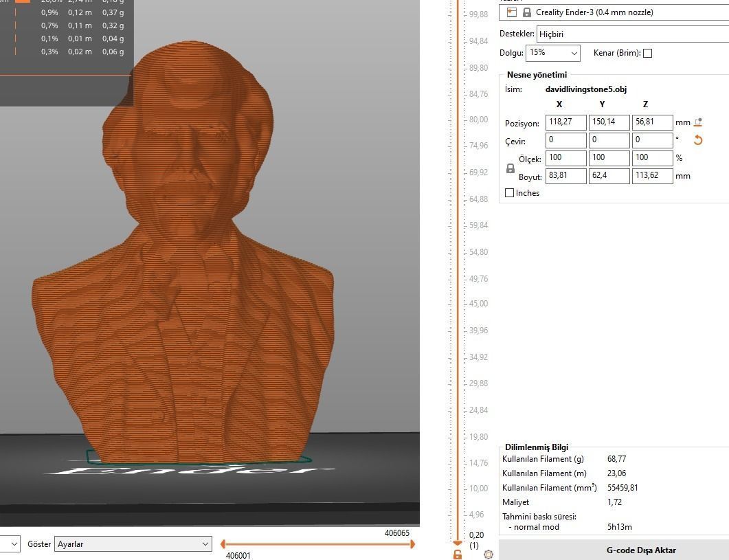This screenshot has width=729, height=560.
Task: Click the Maliyet cost value 1,72
Action: coord(614,502)
